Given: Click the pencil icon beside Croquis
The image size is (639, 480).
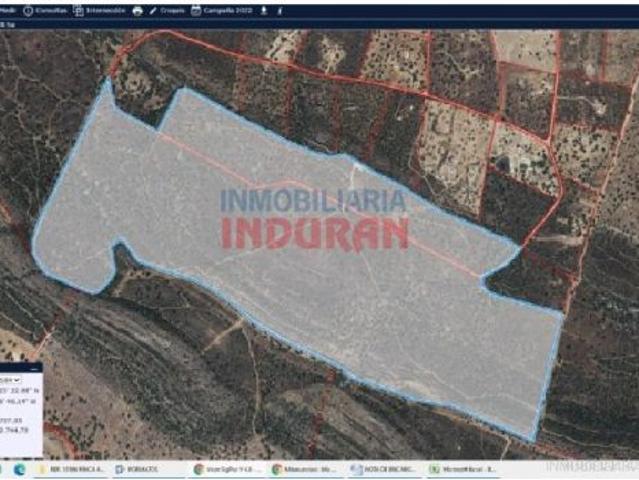Looking at the screenshot, I should pyautogui.click(x=153, y=11).
